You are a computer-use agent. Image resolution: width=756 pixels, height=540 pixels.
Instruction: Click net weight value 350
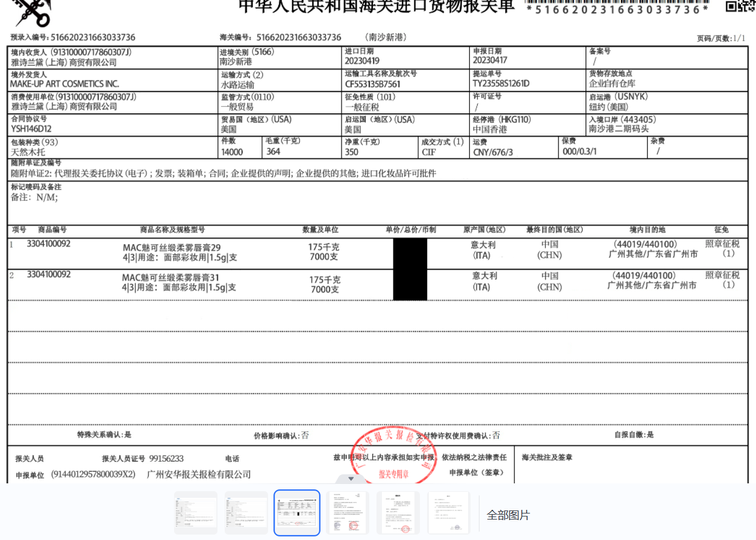point(352,152)
